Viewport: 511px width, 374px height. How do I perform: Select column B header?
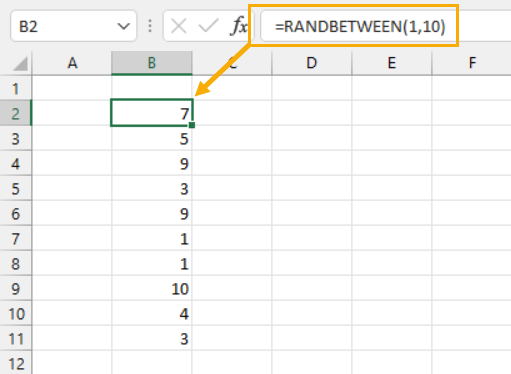152,63
